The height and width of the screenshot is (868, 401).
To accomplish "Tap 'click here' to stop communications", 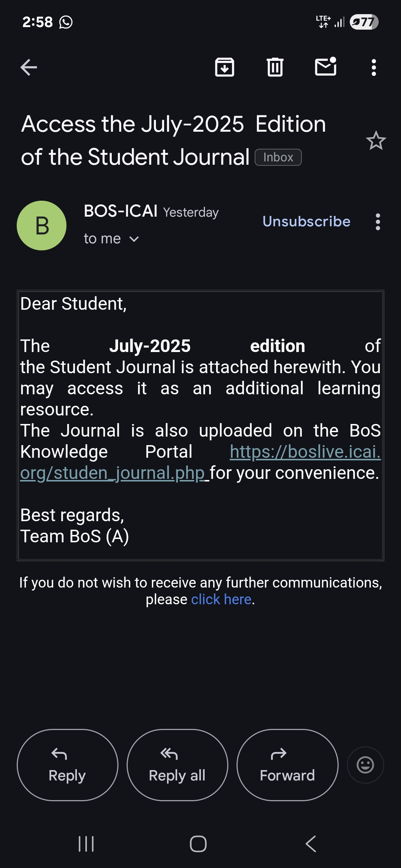I will tap(221, 599).
